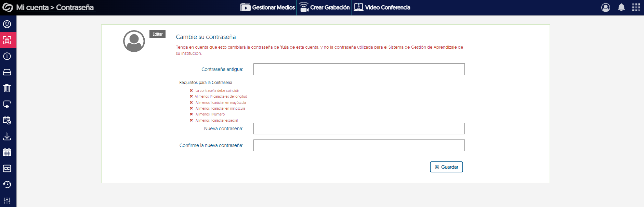Open the downloads arrow icon in sidebar
This screenshot has width=644, height=207.
(x=7, y=136)
